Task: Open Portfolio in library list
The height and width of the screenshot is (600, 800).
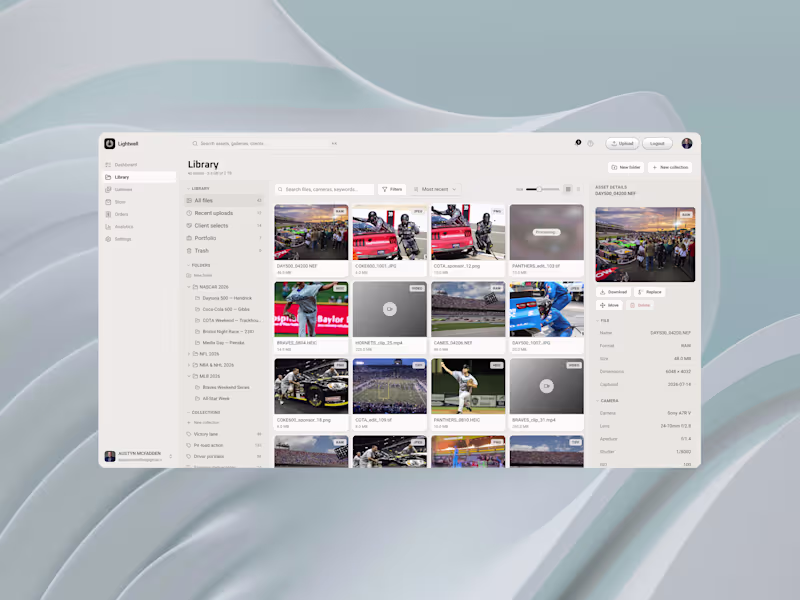Action: pyautogui.click(x=224, y=238)
